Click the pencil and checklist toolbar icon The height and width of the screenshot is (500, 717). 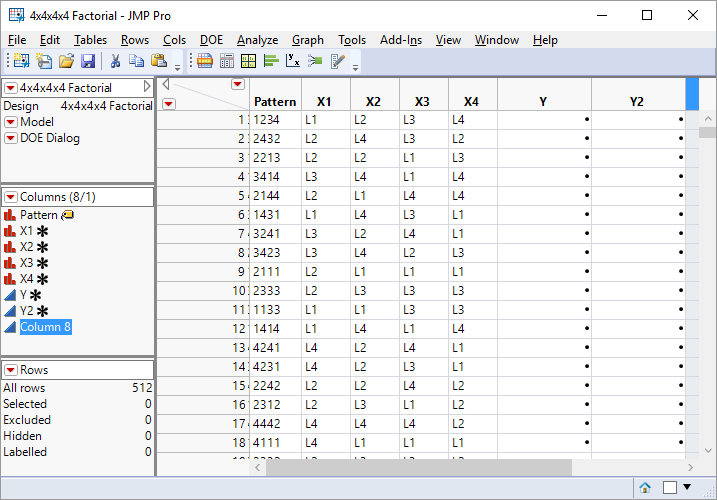point(337,61)
